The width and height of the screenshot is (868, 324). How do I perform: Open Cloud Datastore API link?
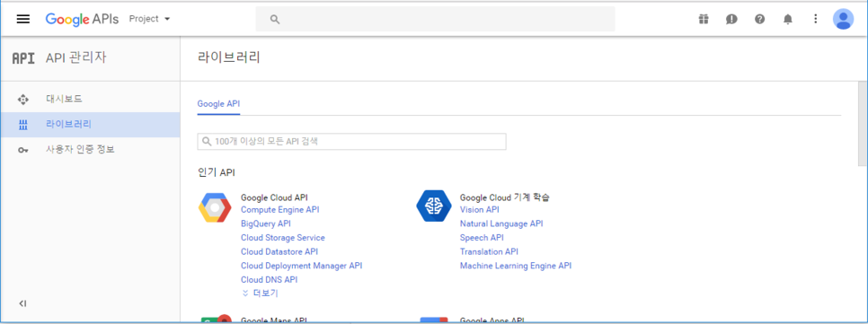(x=279, y=251)
